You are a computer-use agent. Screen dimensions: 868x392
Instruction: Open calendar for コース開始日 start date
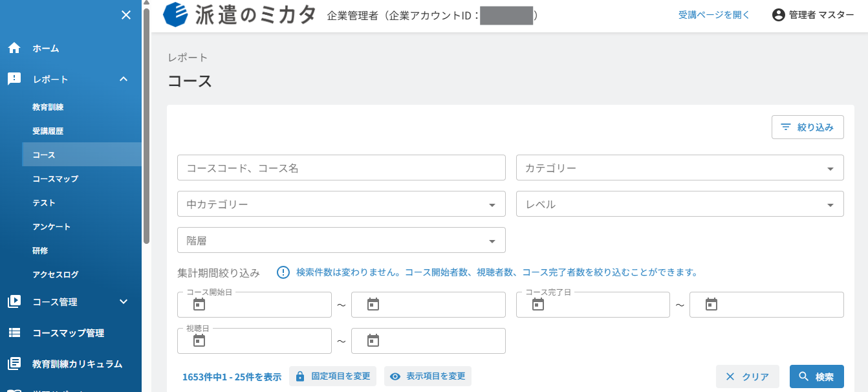coord(199,304)
